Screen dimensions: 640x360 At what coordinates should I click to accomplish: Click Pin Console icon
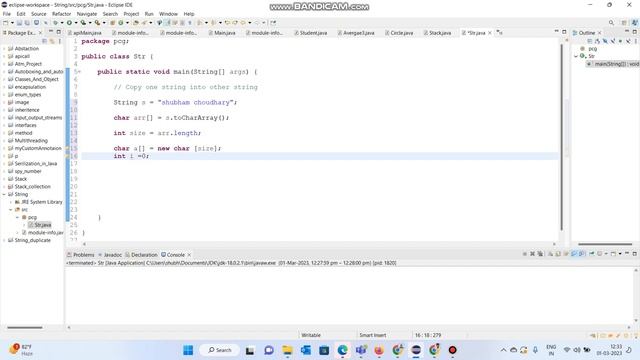591,254
